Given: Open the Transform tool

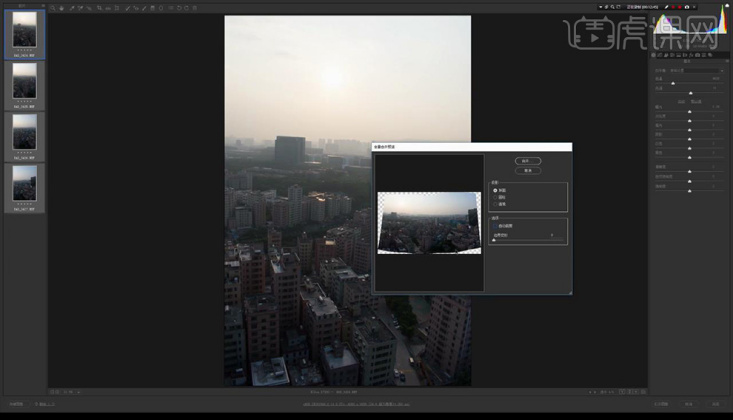Looking at the screenshot, I should [117, 8].
